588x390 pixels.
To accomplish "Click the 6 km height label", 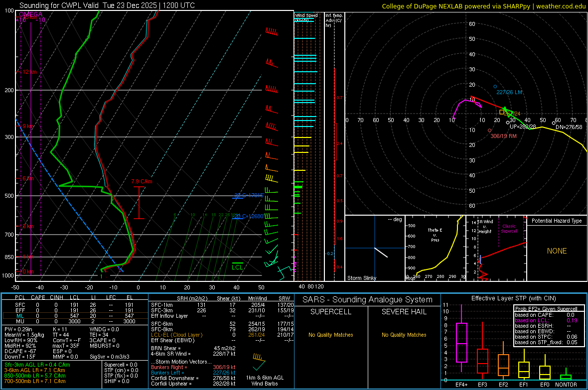I will [x=28, y=178].
